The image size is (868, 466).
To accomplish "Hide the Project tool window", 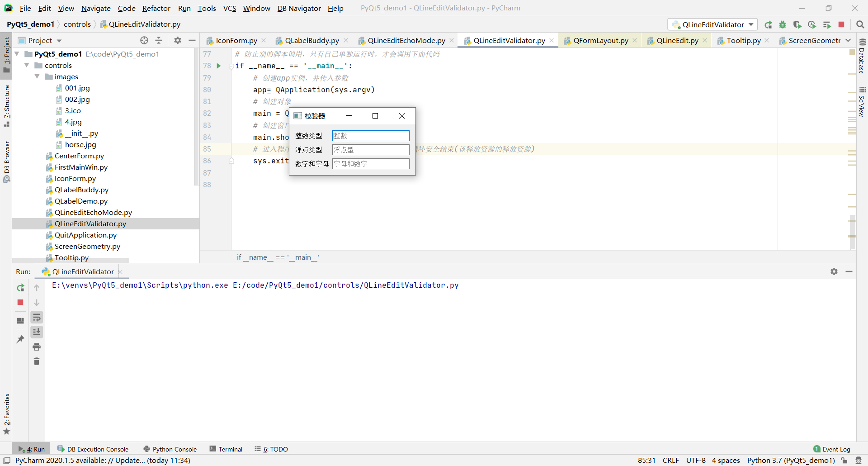I will click(x=192, y=40).
